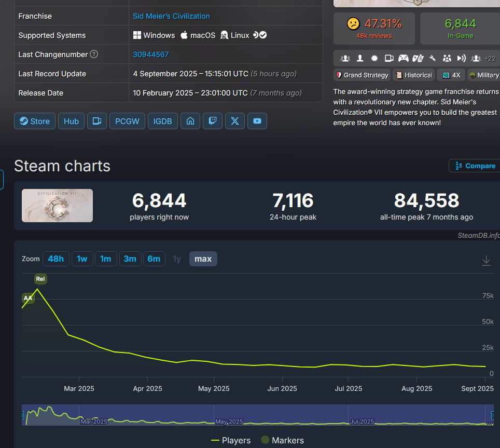
Task: Click the 84,558 all-time peak figure
Action: click(427, 201)
